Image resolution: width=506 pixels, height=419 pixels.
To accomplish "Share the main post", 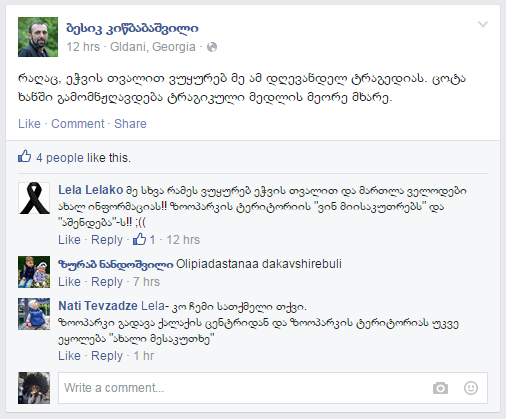I will click(x=130, y=124).
